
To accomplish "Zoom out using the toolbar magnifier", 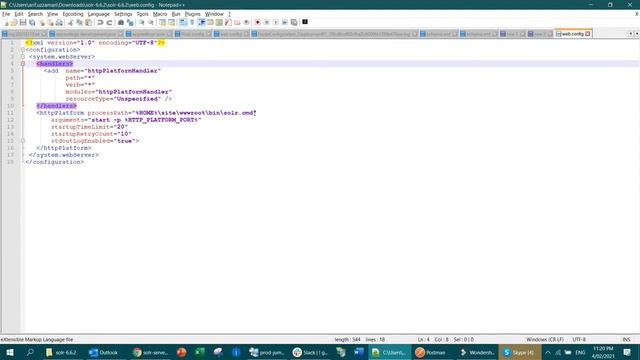I will point(151,22).
